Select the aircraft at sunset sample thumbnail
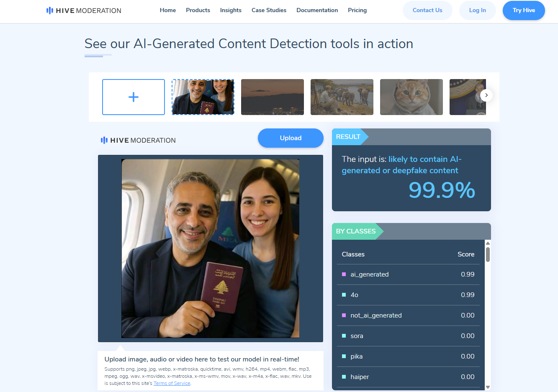558x392 pixels. (273, 97)
